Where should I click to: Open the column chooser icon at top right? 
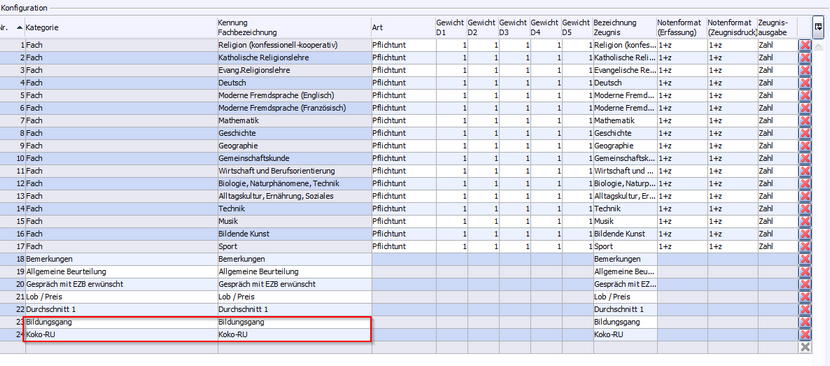818,25
